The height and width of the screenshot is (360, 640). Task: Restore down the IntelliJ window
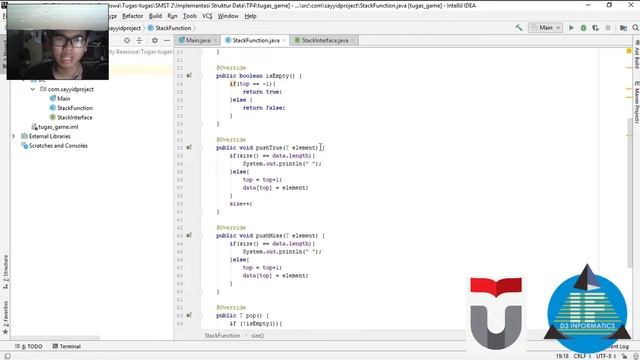(x=609, y=5)
